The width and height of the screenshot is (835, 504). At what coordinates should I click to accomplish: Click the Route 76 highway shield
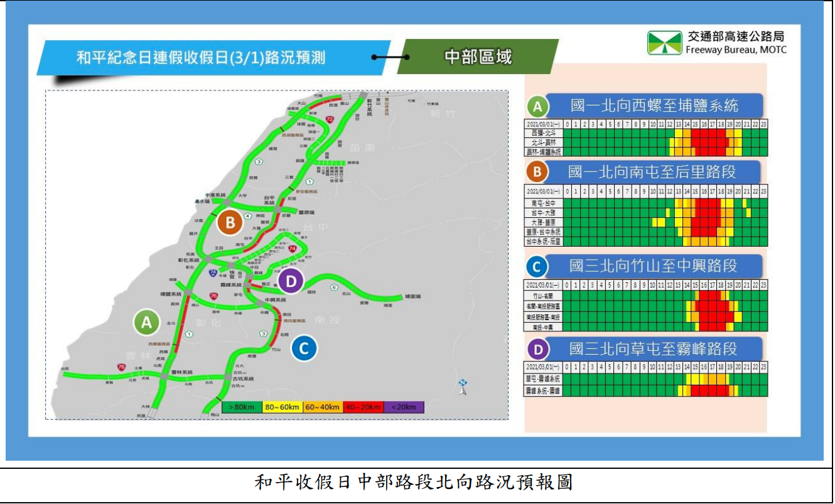(214, 296)
